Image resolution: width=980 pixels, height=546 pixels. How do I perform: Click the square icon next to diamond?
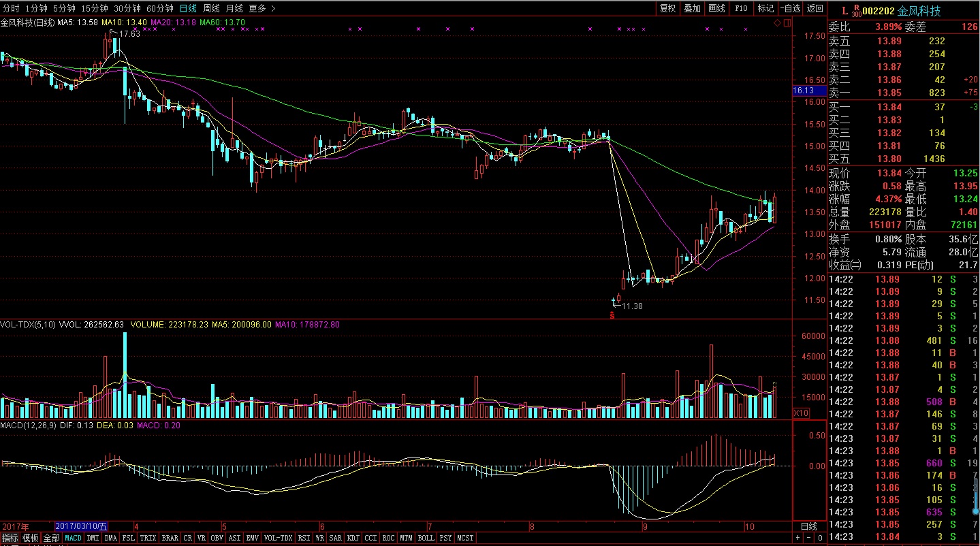pos(787,23)
